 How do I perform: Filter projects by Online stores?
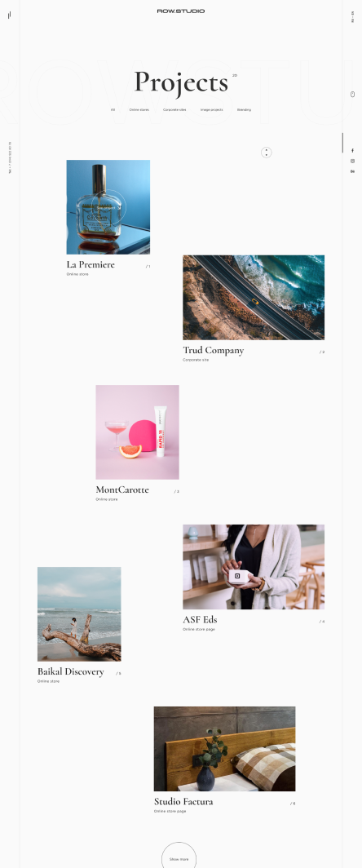[139, 109]
